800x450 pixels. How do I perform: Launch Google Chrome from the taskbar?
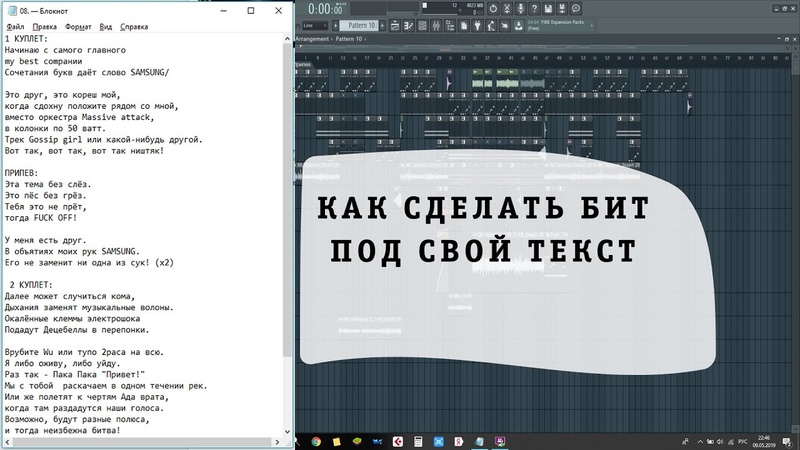point(316,441)
